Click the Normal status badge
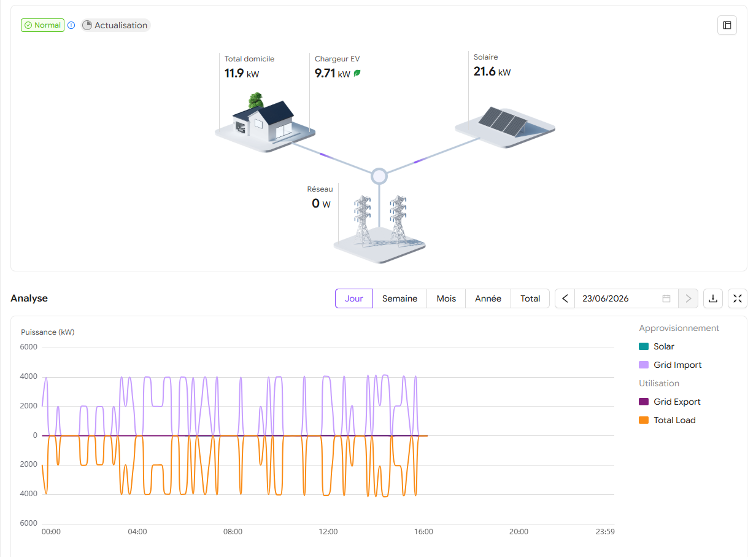The image size is (756, 557). tap(42, 25)
